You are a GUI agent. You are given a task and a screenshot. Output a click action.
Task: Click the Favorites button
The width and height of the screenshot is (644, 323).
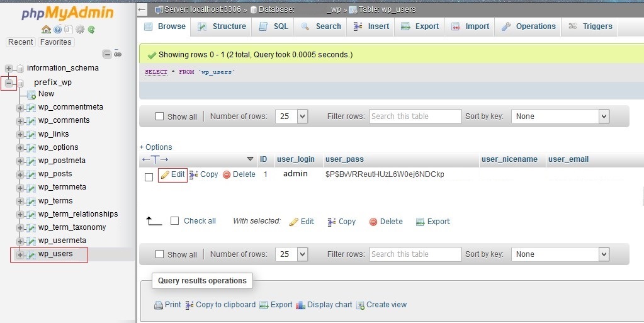56,42
